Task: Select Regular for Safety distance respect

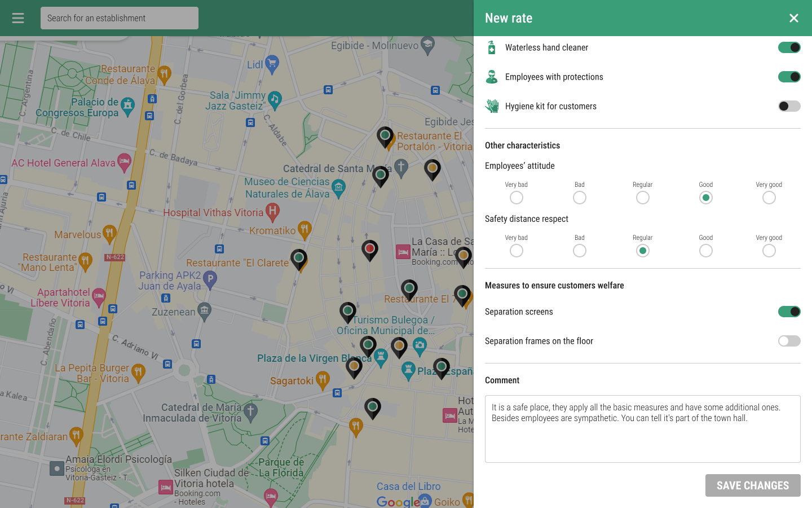Action: [x=643, y=251]
